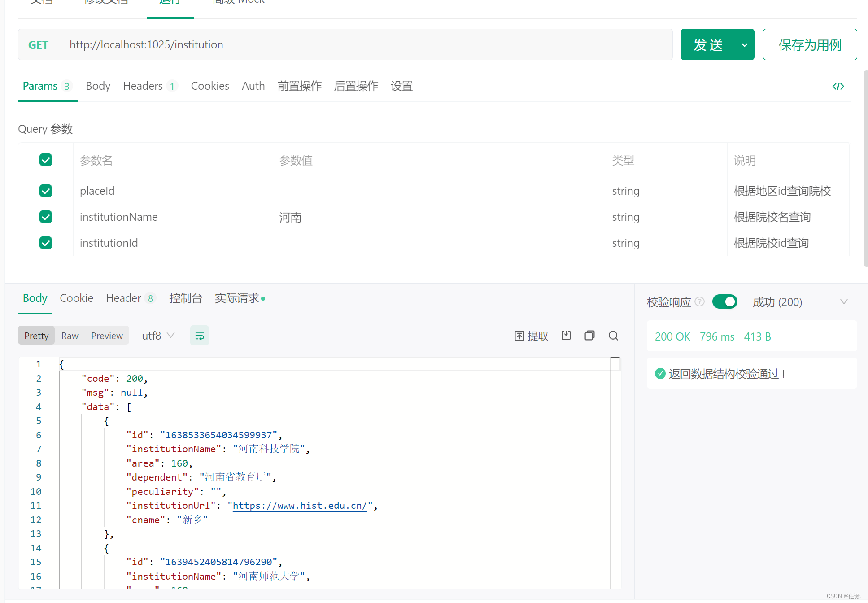Open the 设置 tab
This screenshot has width=868, height=603.
(401, 86)
